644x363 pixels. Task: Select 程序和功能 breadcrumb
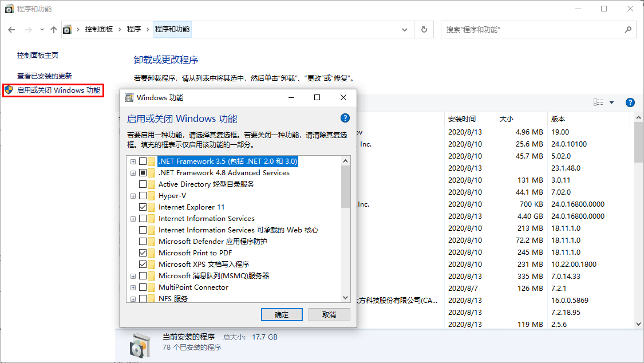(172, 29)
